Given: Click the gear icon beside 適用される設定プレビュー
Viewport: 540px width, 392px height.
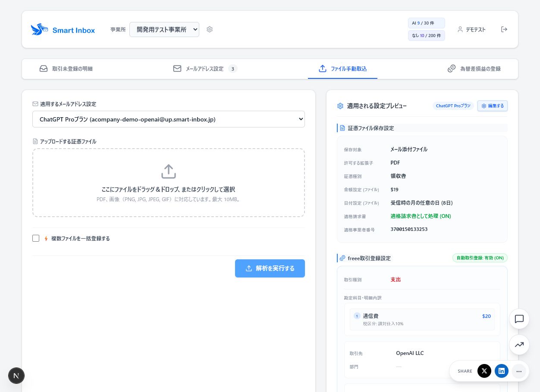Looking at the screenshot, I should pos(340,106).
